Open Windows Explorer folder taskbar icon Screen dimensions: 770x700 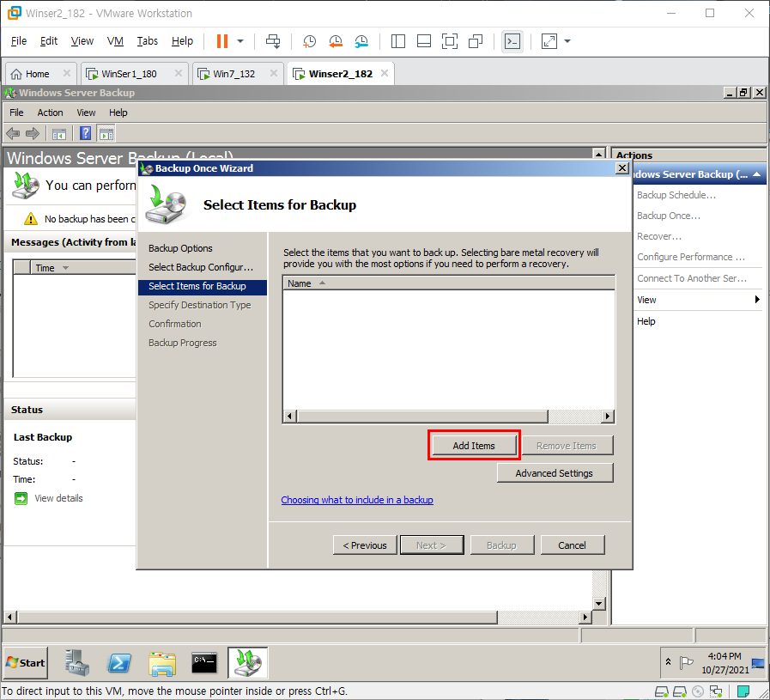click(x=162, y=663)
